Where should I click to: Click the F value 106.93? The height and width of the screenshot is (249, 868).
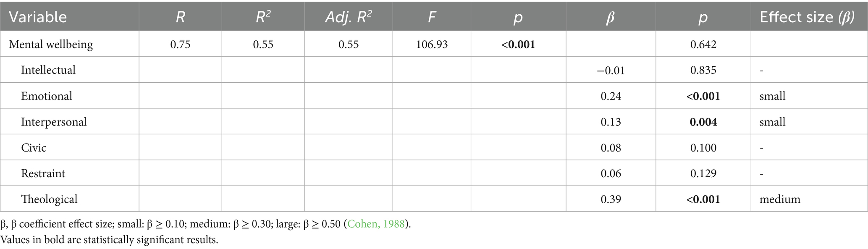tap(432, 45)
